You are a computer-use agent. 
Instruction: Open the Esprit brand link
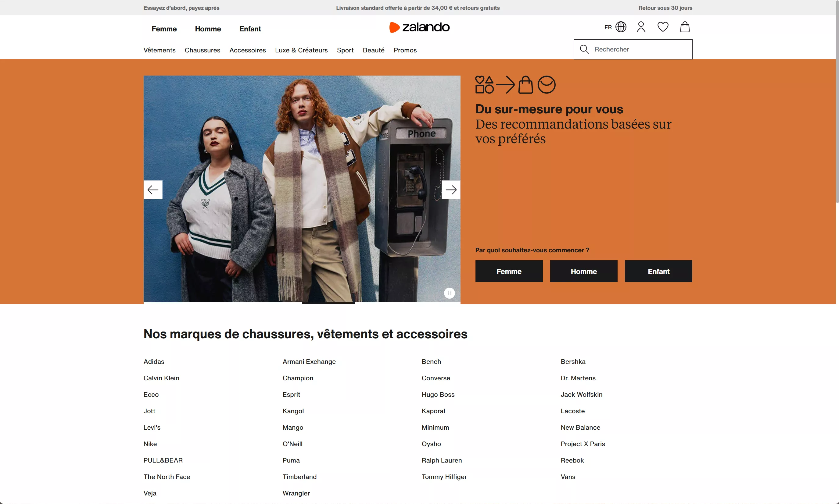[x=291, y=395]
